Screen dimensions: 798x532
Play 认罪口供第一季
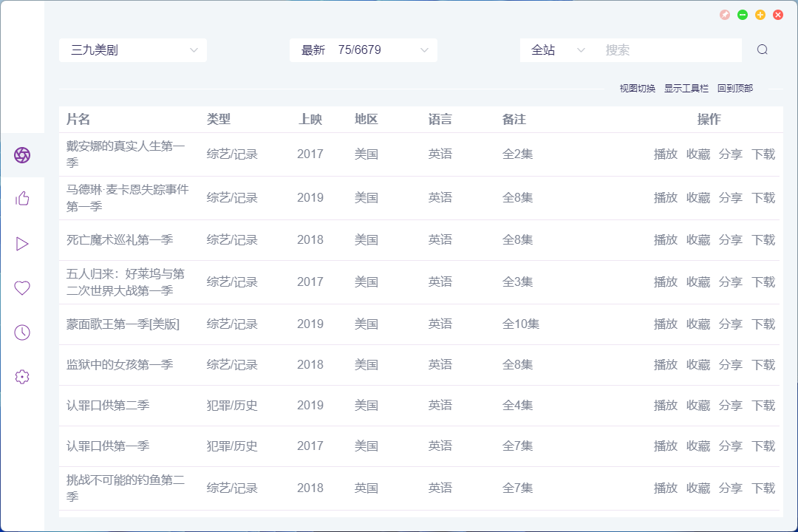[x=665, y=446]
